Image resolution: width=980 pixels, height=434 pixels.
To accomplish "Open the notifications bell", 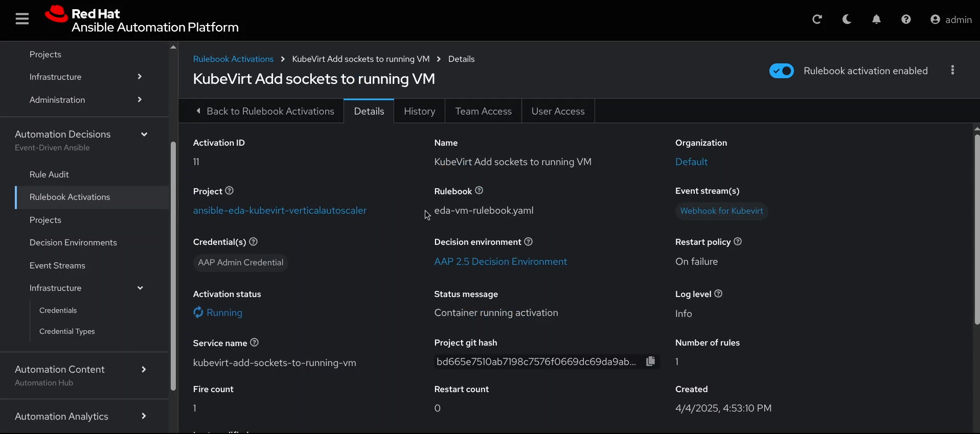I will tap(876, 19).
